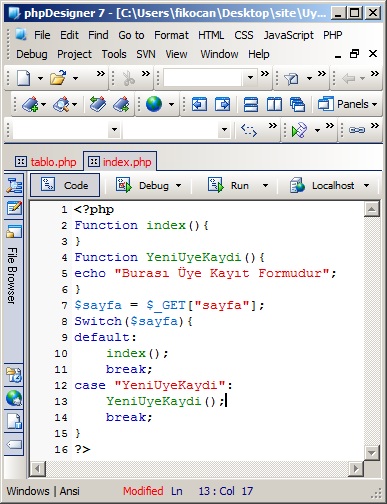Open the Project menu

click(74, 54)
